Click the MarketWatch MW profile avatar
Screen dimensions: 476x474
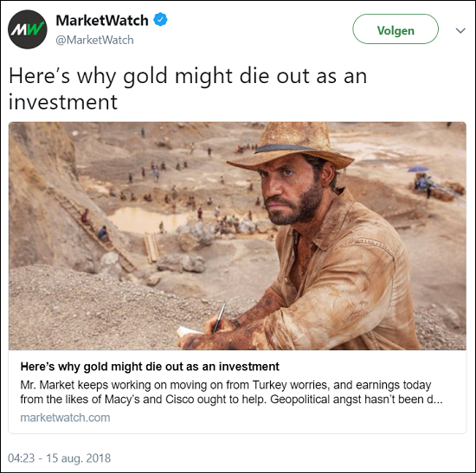tap(28, 29)
